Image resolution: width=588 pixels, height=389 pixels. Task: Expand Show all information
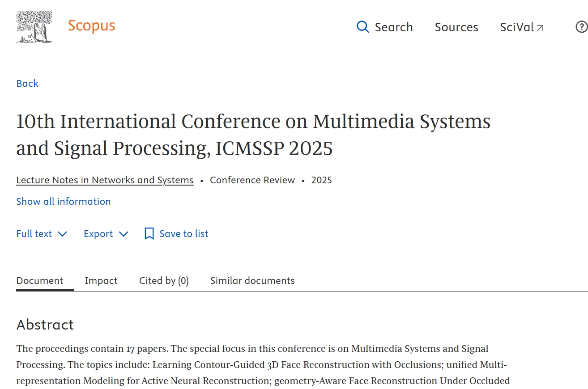click(63, 202)
